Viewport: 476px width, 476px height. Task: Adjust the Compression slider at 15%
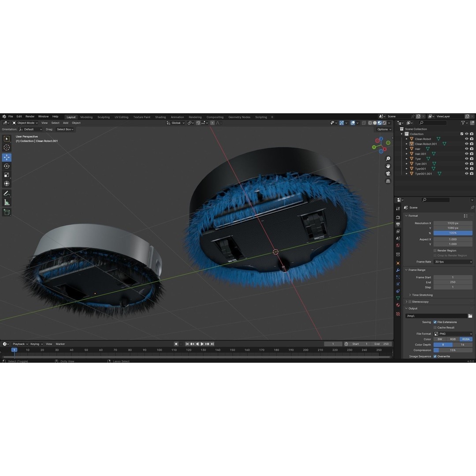pyautogui.click(x=453, y=350)
